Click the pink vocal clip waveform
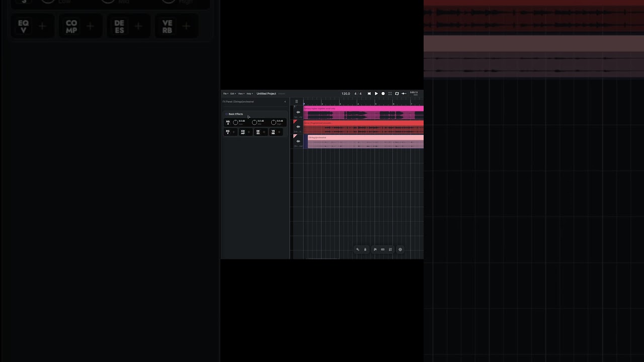This screenshot has width=644, height=362. [364, 116]
